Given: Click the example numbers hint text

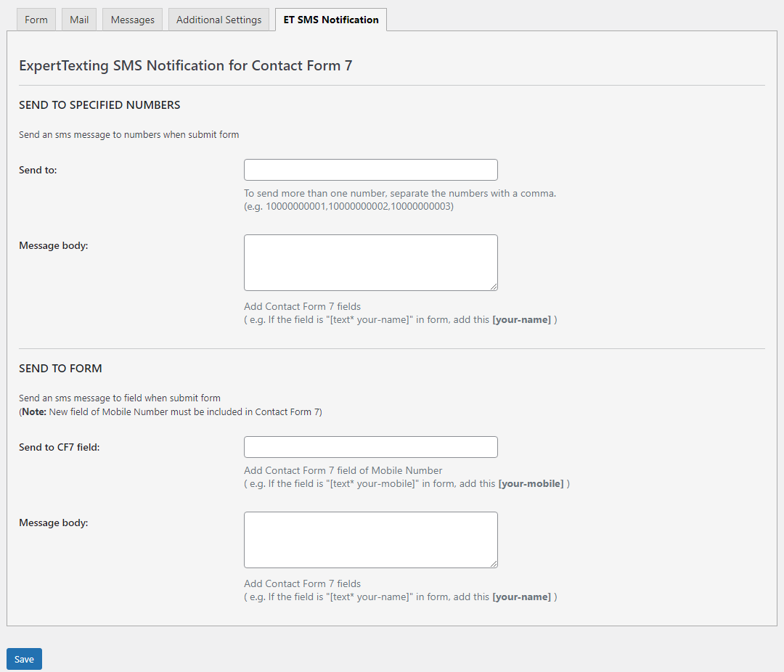Looking at the screenshot, I should tap(348, 207).
